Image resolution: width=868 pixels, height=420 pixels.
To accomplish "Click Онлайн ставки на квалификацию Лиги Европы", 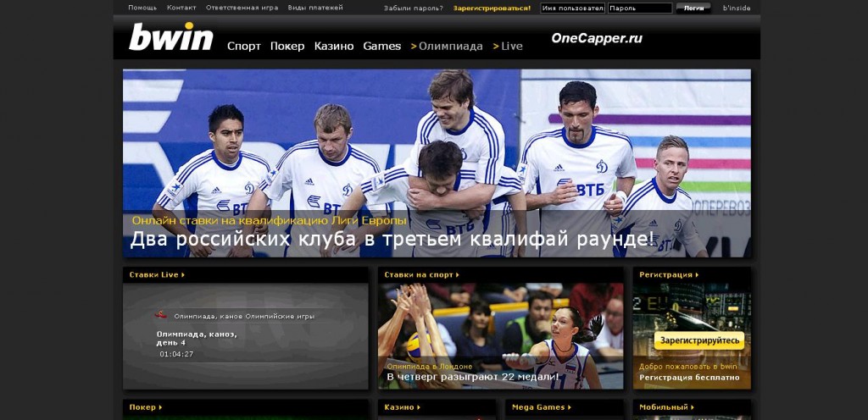I will (x=269, y=220).
